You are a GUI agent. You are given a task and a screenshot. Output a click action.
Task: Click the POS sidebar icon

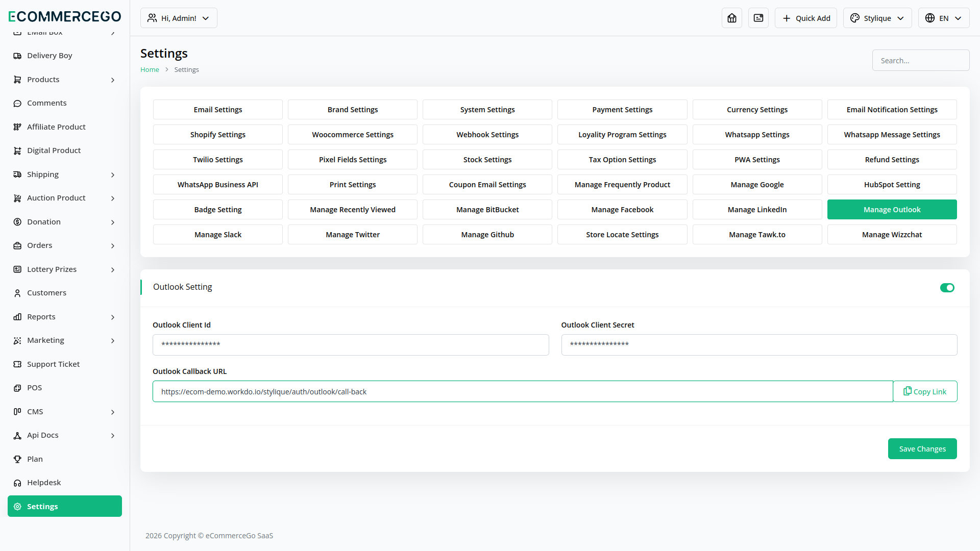click(17, 388)
